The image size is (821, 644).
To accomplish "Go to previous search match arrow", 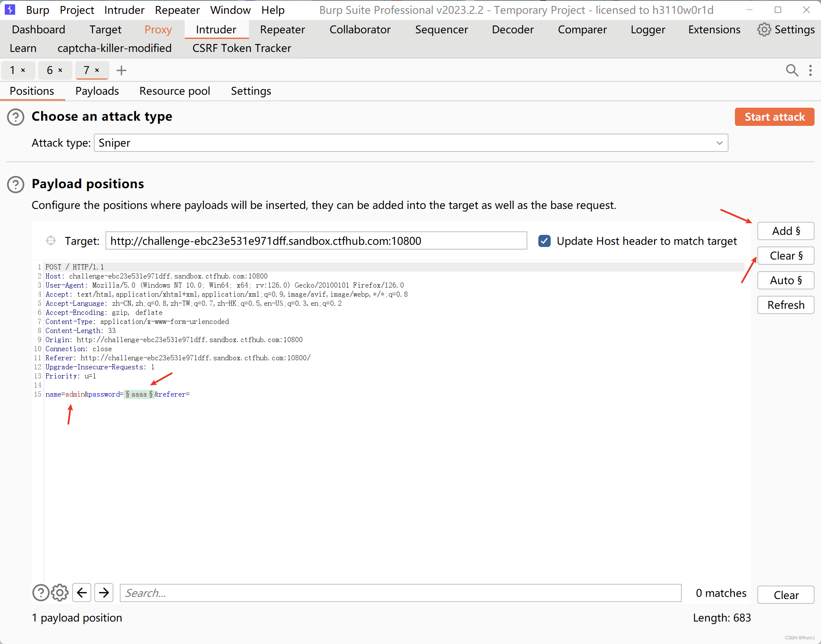I will 82,593.
